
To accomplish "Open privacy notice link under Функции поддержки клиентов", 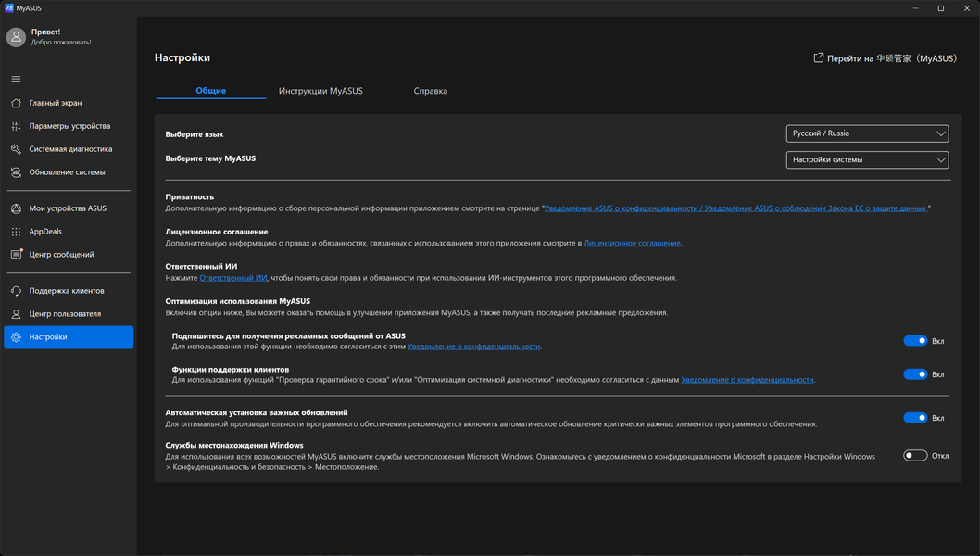I will point(748,380).
